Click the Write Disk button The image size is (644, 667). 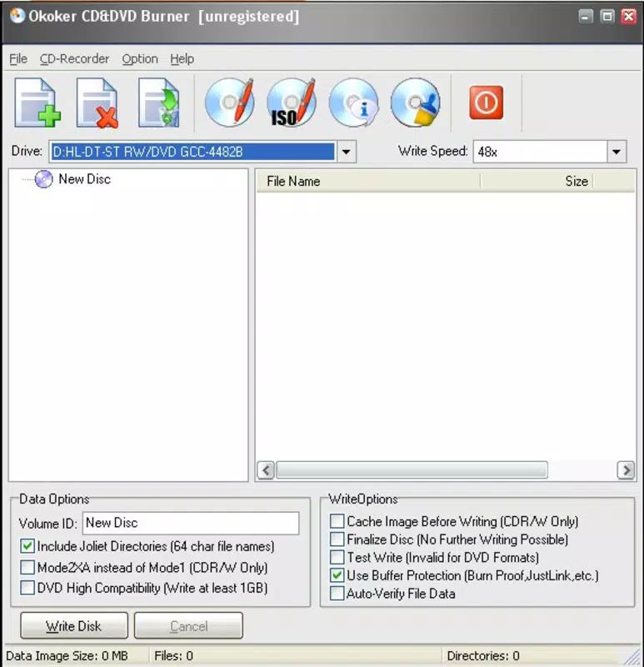74,626
